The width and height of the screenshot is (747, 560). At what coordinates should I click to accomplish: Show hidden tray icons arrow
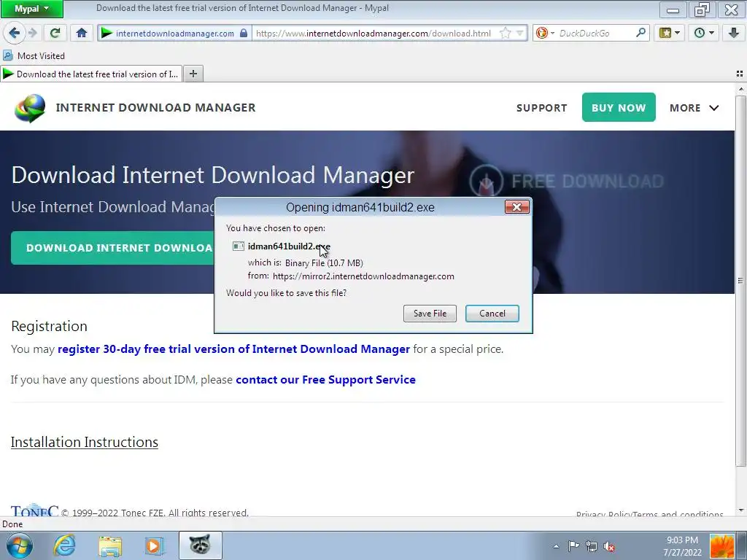556,546
